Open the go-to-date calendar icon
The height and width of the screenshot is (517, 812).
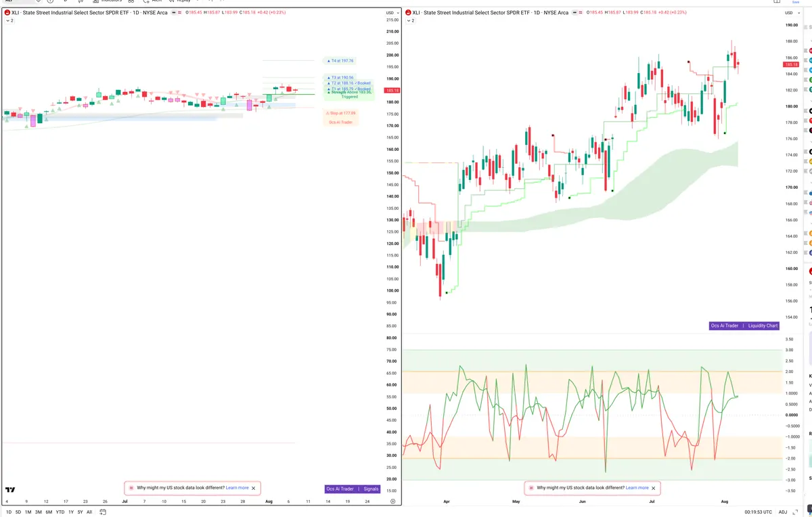102,512
